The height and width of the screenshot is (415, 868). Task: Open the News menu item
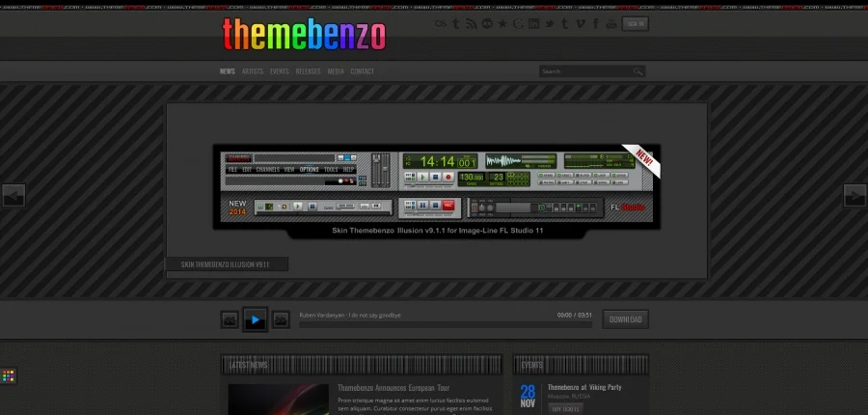pyautogui.click(x=227, y=71)
